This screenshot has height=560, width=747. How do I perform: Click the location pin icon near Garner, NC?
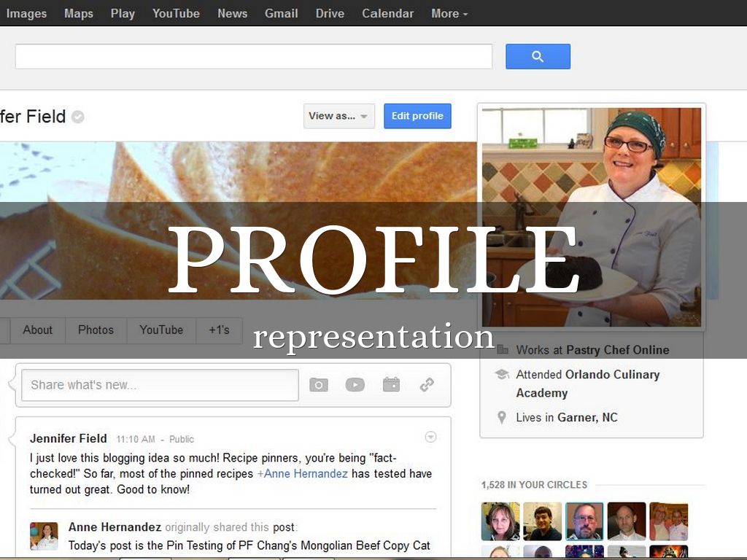(502, 418)
